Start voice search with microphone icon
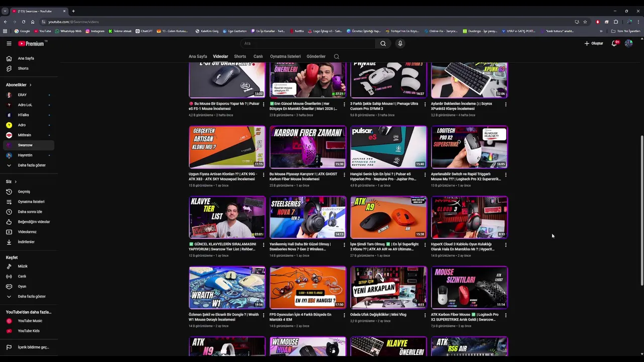The width and height of the screenshot is (644, 362). pos(400,43)
